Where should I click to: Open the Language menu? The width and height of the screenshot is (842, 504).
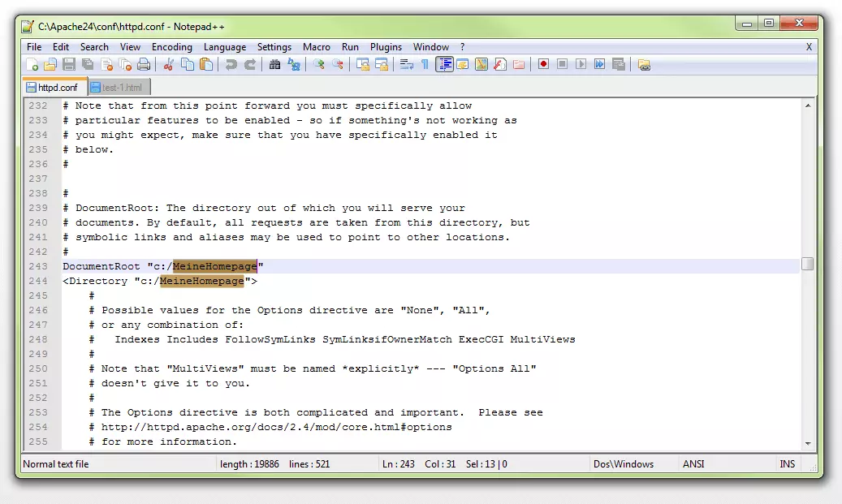tap(224, 47)
